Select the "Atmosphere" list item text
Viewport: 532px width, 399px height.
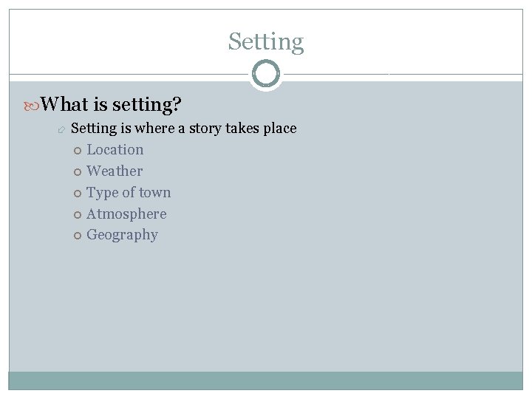click(x=126, y=214)
